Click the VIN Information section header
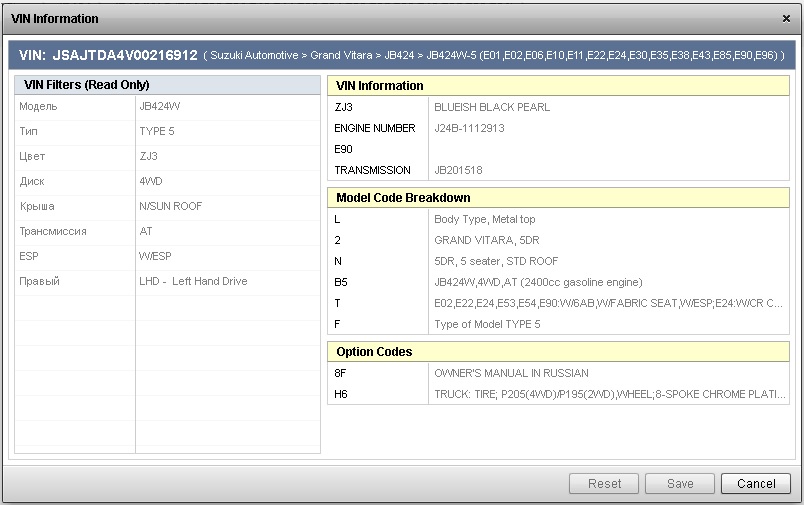Image resolution: width=804 pixels, height=505 pixels. [558, 86]
